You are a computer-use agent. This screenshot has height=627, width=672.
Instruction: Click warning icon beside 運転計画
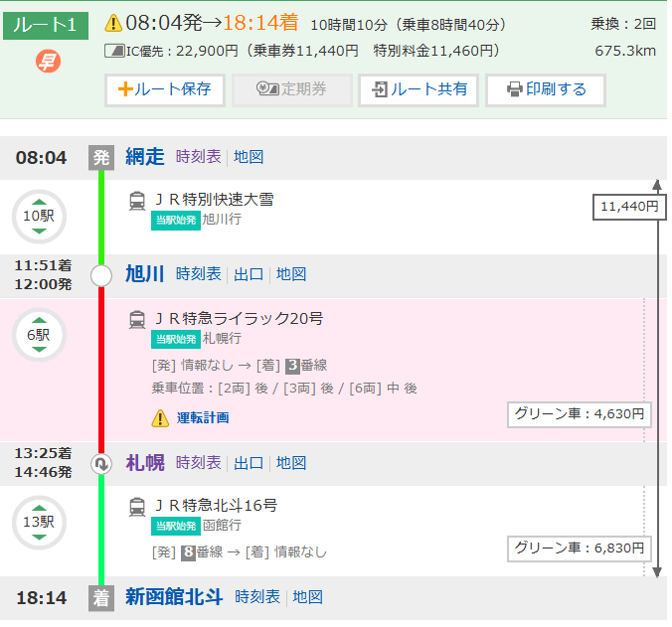pos(160,418)
